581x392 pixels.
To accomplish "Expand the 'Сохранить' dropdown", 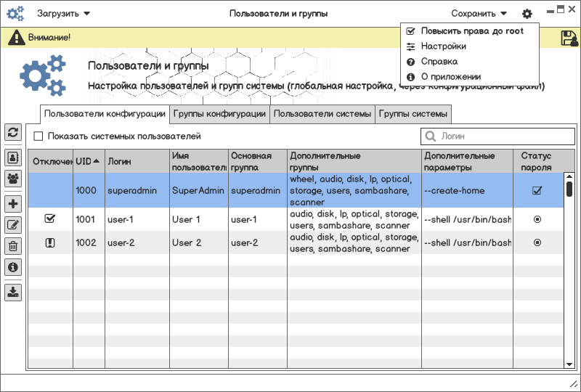I will pos(479,13).
